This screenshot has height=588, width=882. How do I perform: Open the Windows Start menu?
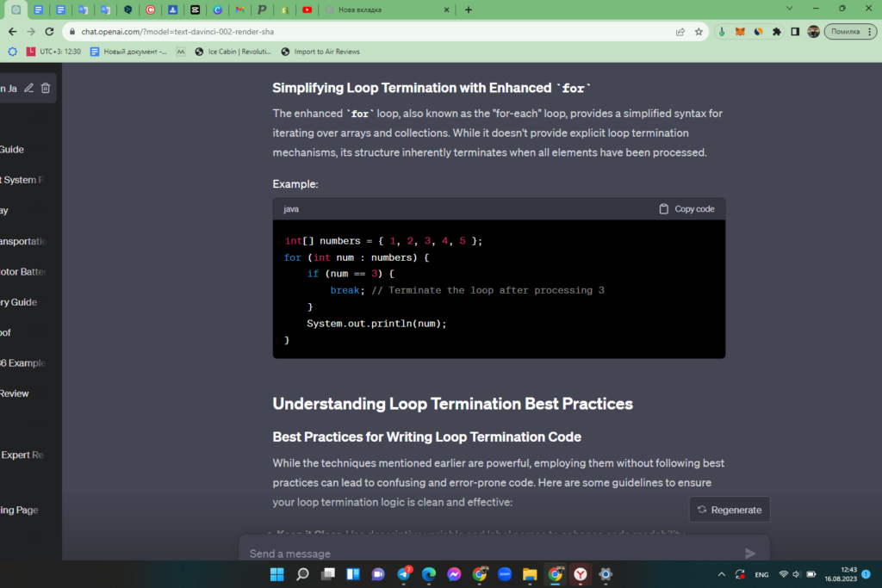click(276, 574)
